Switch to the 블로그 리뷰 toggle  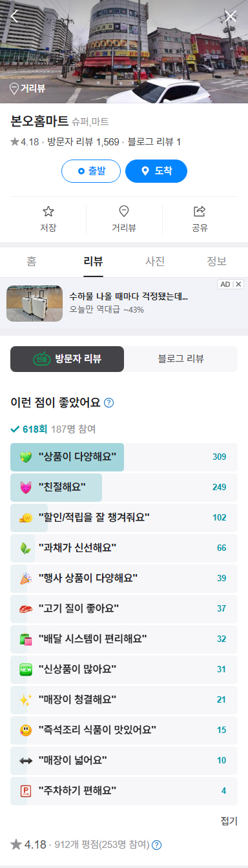coord(181,359)
